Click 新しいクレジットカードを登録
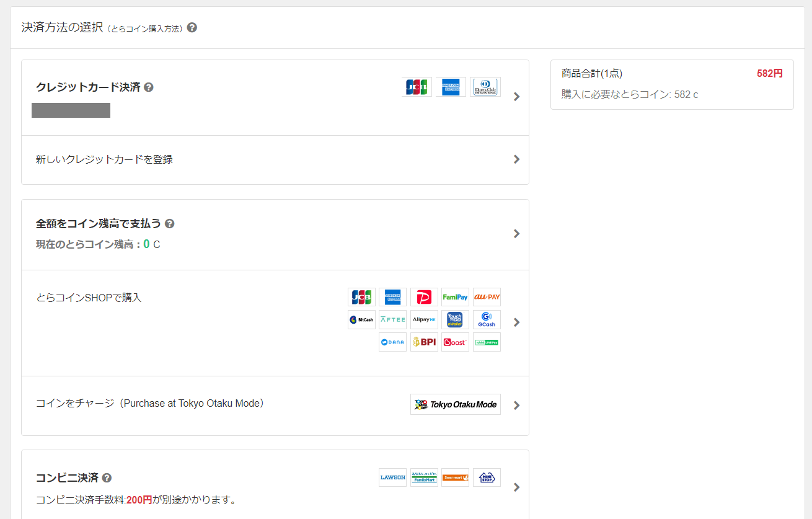The width and height of the screenshot is (812, 519). coord(104,159)
